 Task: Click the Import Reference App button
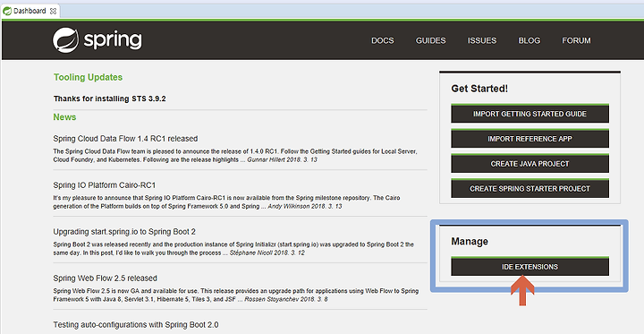[530, 138]
